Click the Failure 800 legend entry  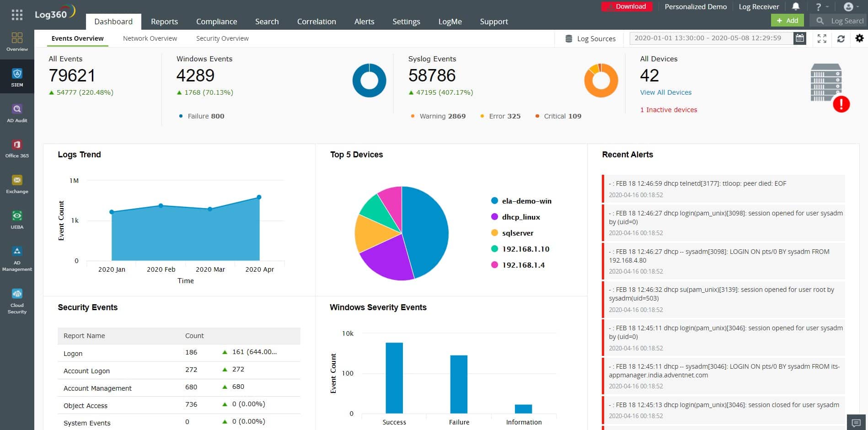click(202, 116)
